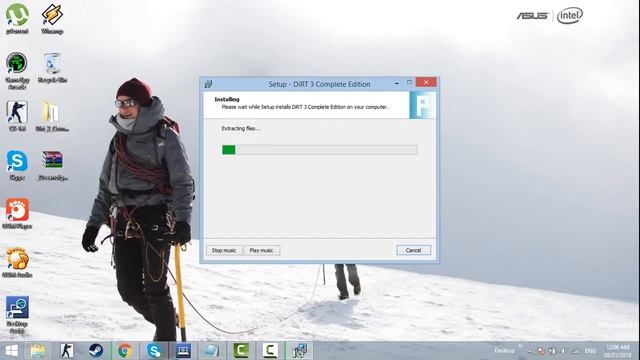Open the blue laptop app on taskbar
Image resolution: width=640 pixels, height=360 pixels.
tap(183, 351)
